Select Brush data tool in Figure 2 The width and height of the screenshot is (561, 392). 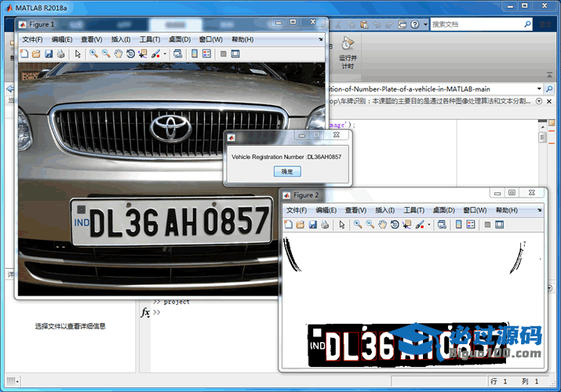pos(419,224)
